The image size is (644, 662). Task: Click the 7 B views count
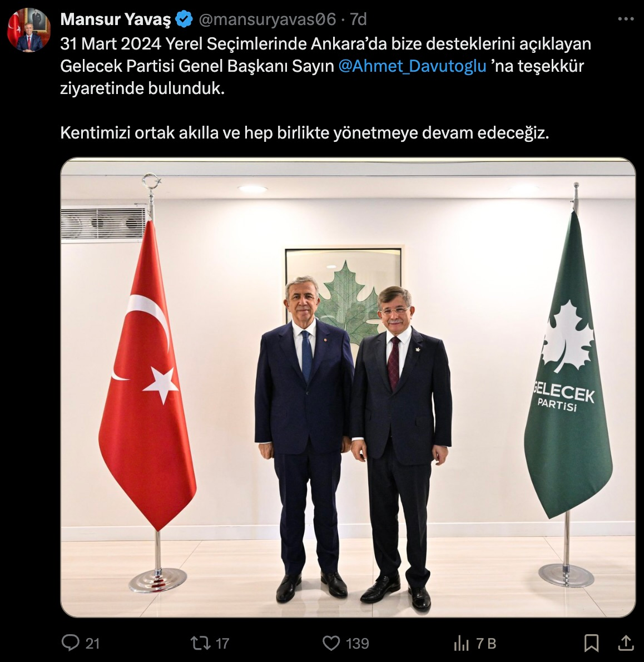click(486, 644)
